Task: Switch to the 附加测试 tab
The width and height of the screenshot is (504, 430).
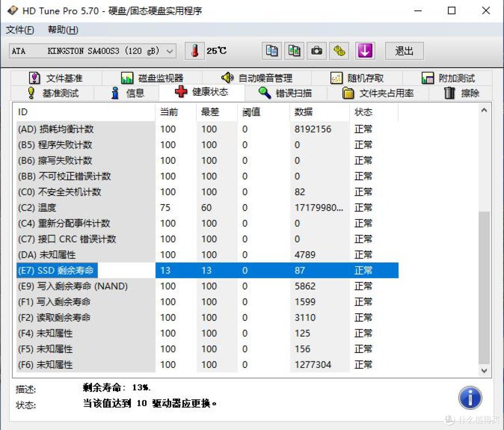Action: [x=448, y=78]
